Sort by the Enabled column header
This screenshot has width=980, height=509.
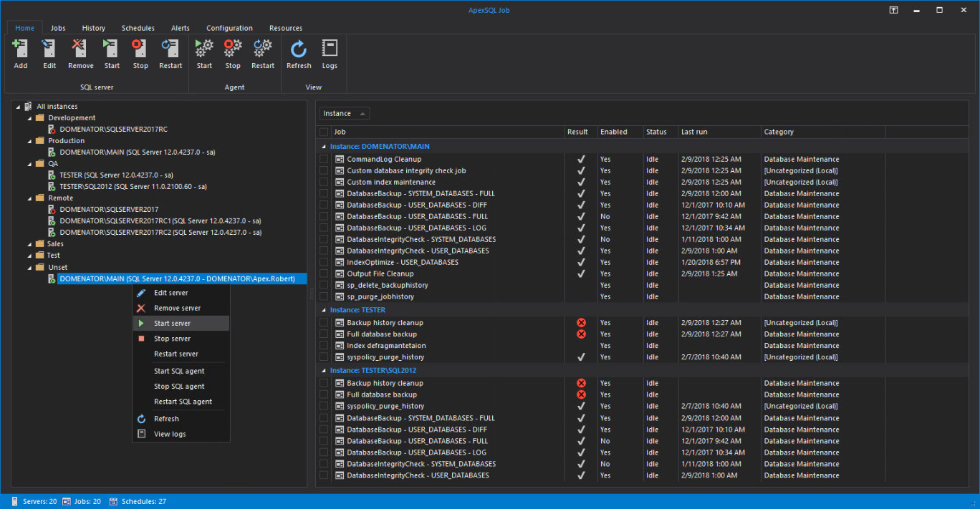pyautogui.click(x=620, y=132)
